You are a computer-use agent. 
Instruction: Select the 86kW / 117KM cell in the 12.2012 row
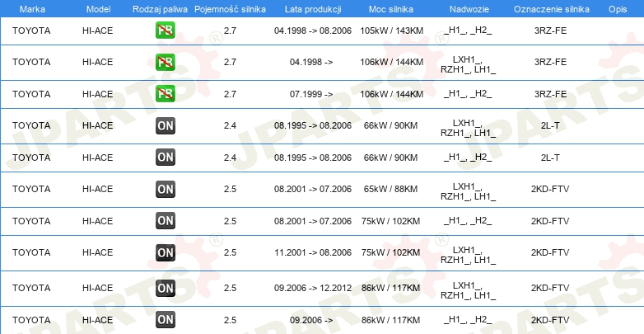[x=390, y=288]
